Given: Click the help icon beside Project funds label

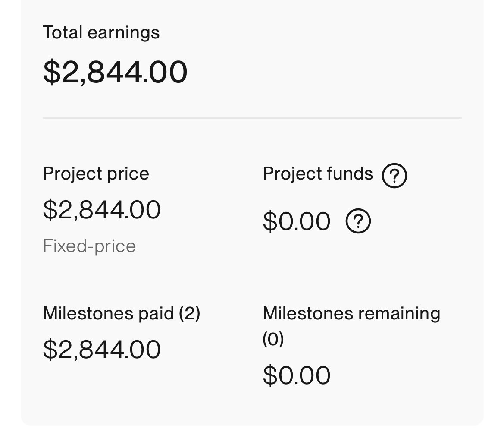Looking at the screenshot, I should pyautogui.click(x=394, y=176).
